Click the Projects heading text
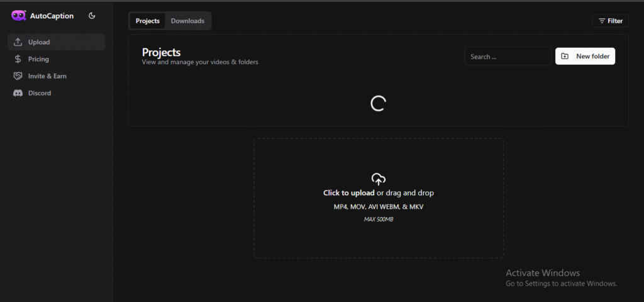 point(161,52)
